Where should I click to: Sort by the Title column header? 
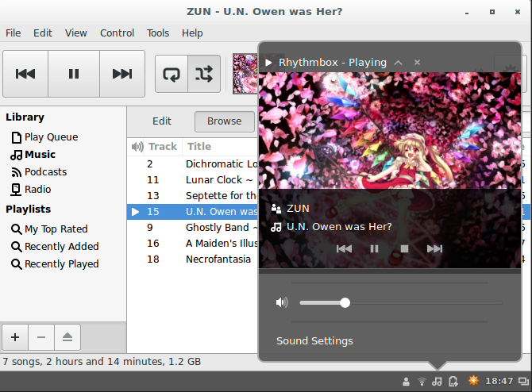coord(199,147)
